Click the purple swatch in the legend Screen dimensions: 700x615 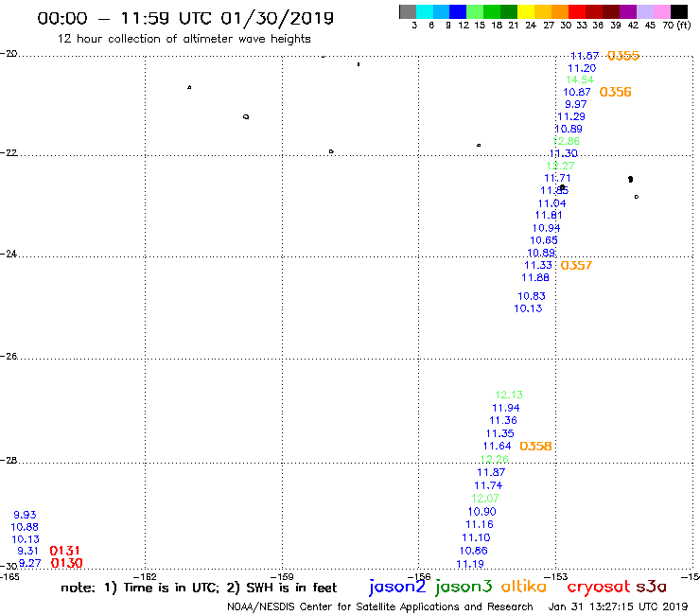[x=628, y=11]
